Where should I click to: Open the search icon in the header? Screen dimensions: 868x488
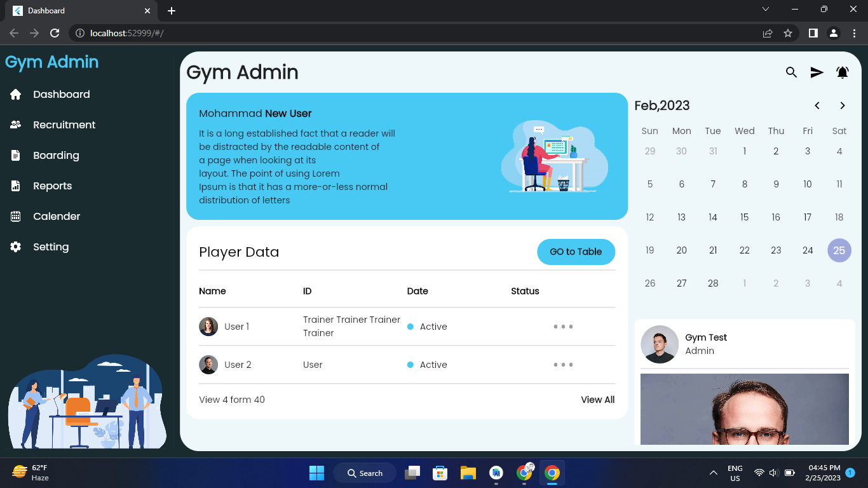click(x=790, y=72)
